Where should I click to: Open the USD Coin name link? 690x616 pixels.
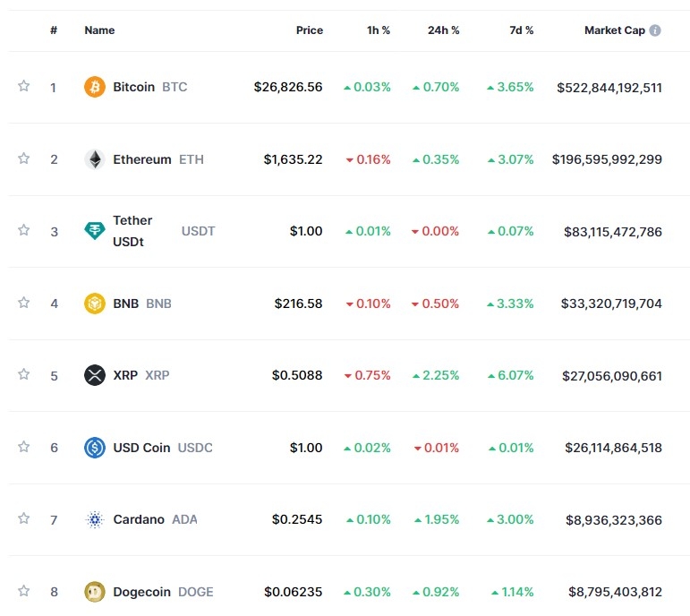141,448
